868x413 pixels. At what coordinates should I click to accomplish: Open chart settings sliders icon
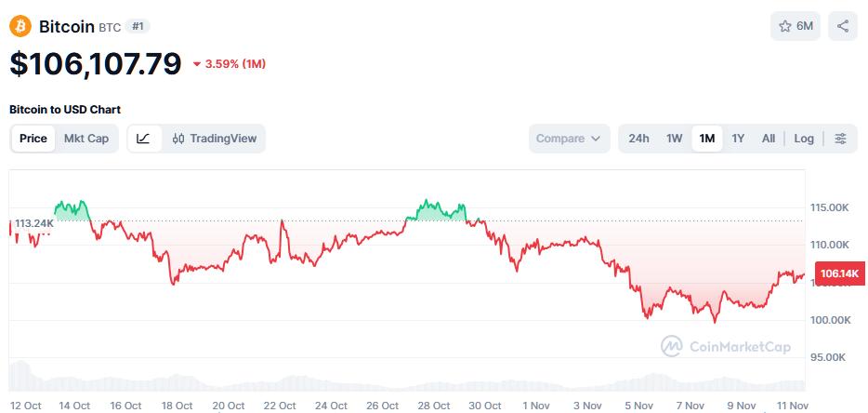pyautogui.click(x=840, y=139)
